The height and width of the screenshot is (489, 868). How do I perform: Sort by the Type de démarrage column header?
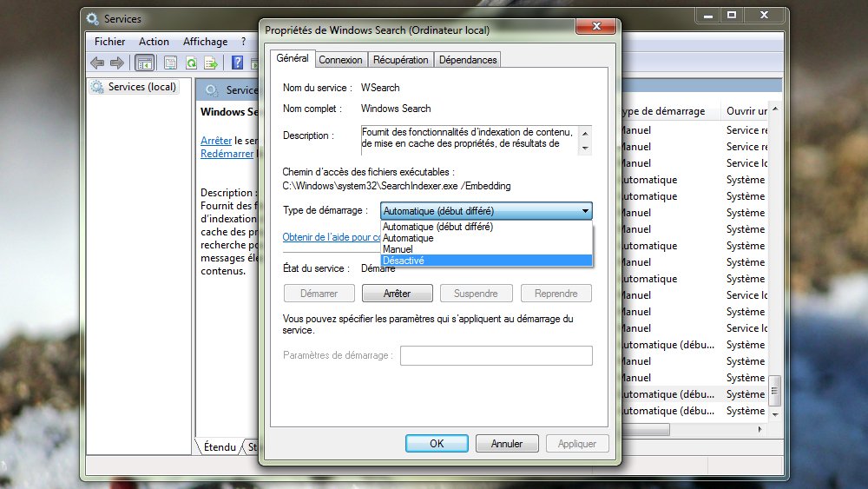pyautogui.click(x=670, y=111)
